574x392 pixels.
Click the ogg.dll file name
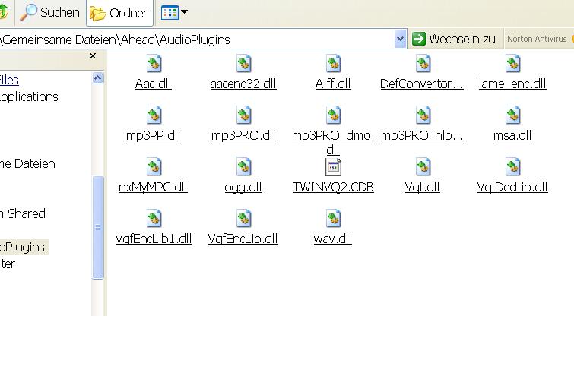coord(243,188)
